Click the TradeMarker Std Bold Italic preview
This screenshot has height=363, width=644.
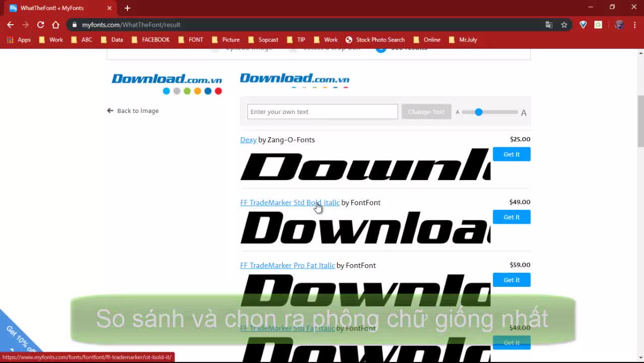[365, 228]
